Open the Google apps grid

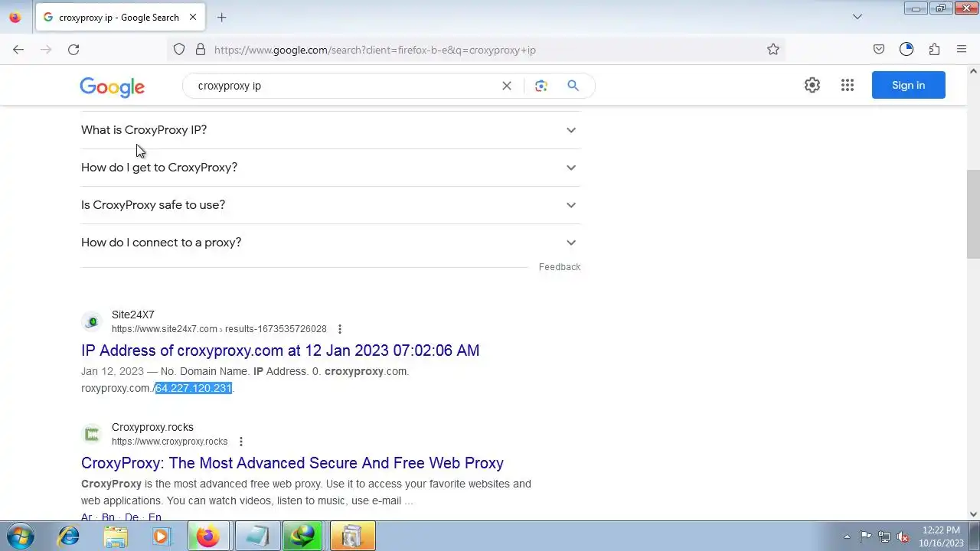[848, 85]
